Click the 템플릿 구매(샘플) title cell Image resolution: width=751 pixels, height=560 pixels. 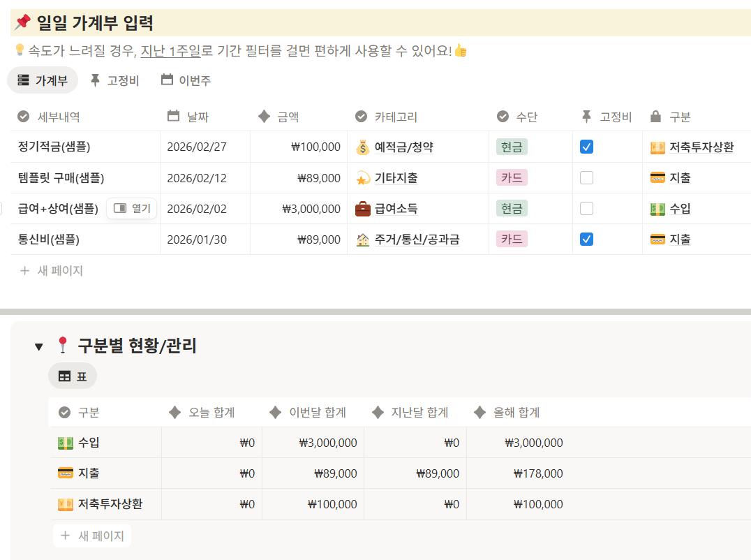85,178
